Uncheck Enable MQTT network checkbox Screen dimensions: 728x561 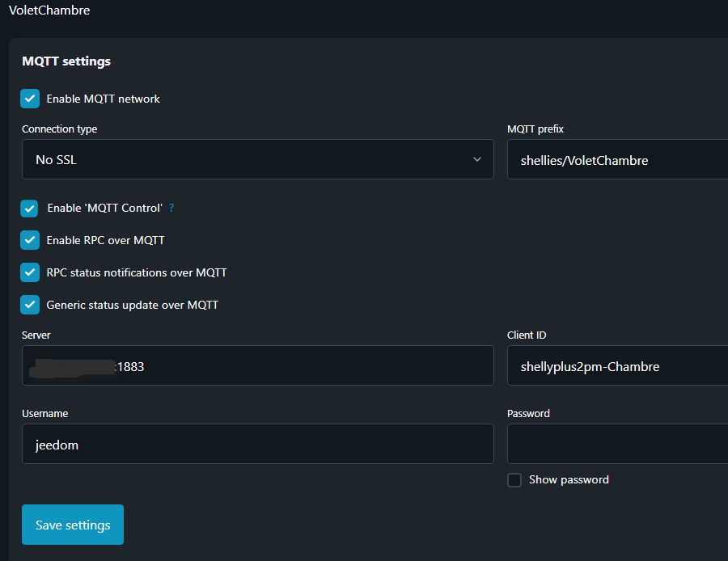click(x=30, y=99)
